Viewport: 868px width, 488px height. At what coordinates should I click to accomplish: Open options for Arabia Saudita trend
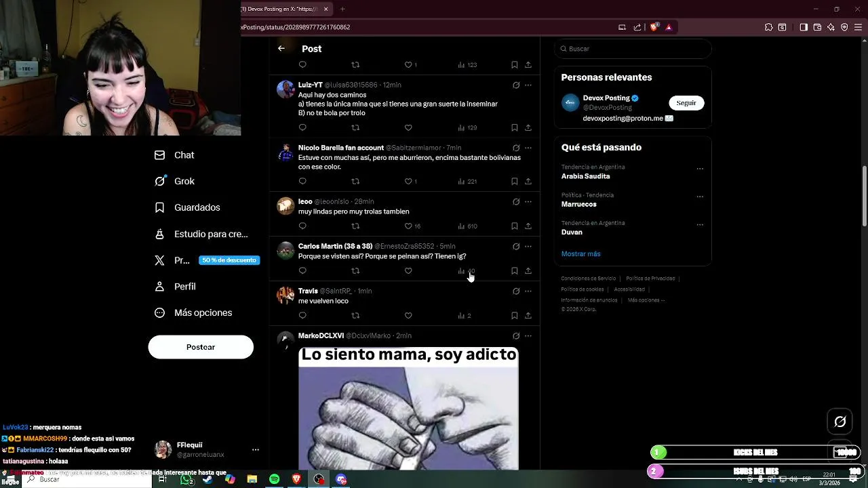click(x=700, y=169)
